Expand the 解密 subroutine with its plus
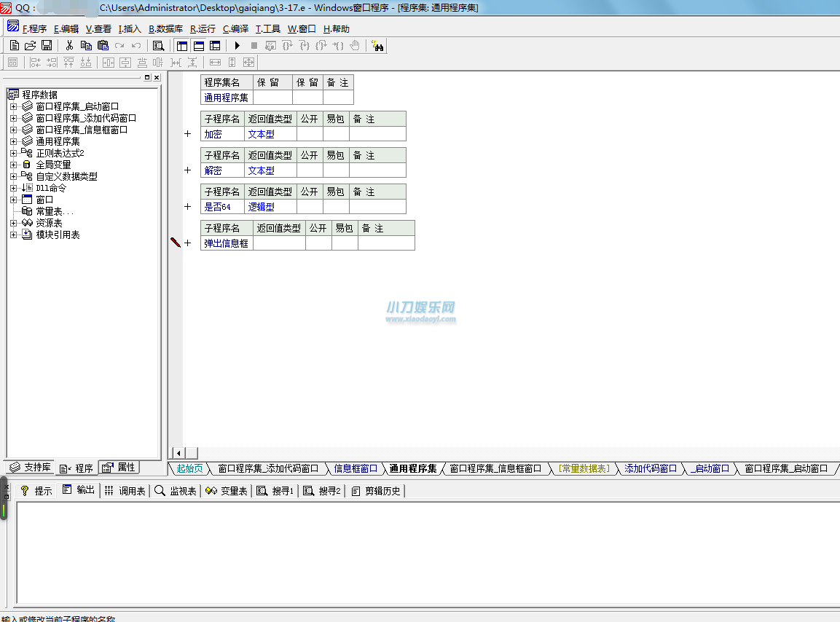This screenshot has height=622, width=840. (x=187, y=170)
